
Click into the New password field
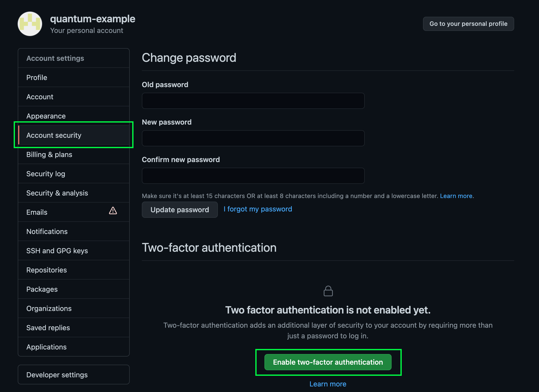pos(253,138)
